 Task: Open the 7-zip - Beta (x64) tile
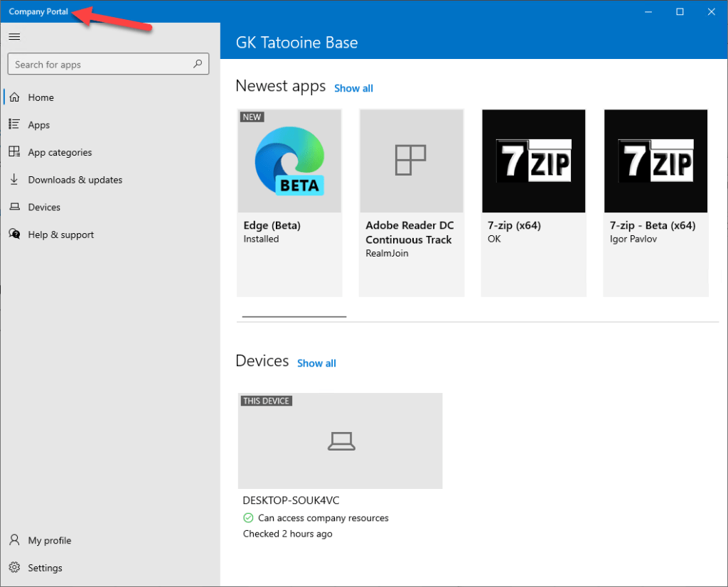click(x=655, y=203)
